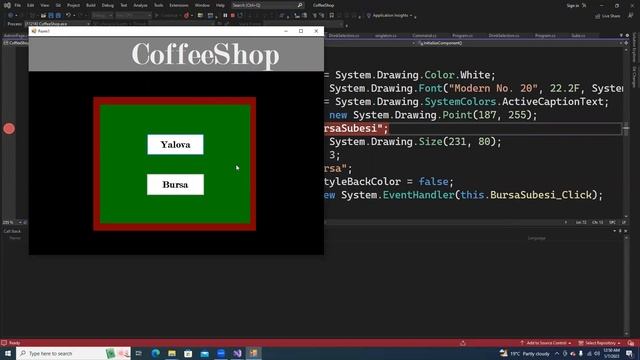Click the search magnifier icon in title bar
The width and height of the screenshot is (640, 360).
[300, 5]
